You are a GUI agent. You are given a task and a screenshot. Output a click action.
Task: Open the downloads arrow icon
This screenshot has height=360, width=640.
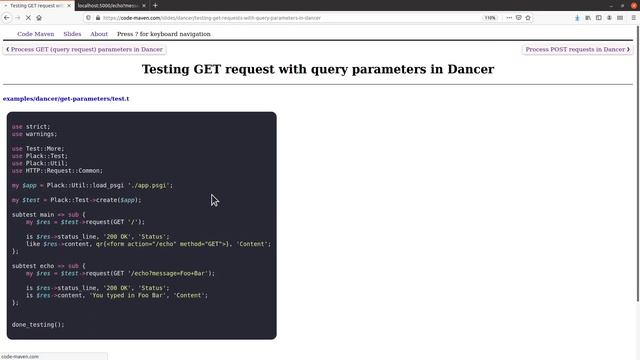tap(577, 18)
